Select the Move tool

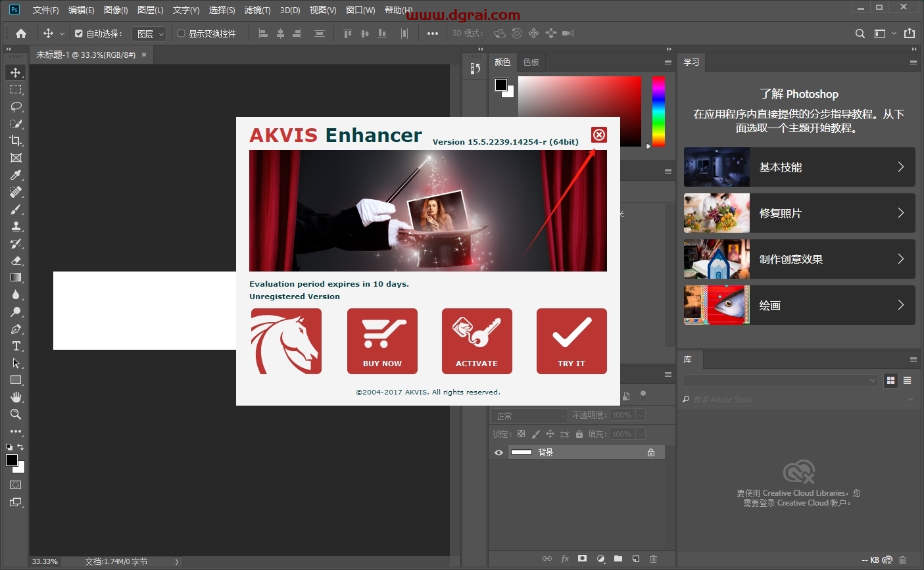(16, 72)
